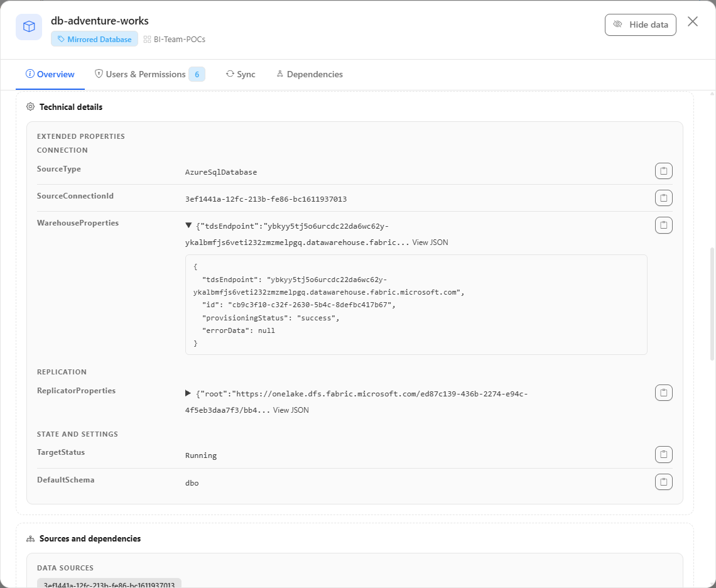Copy the TargetStatus value
The image size is (716, 588).
(663, 454)
